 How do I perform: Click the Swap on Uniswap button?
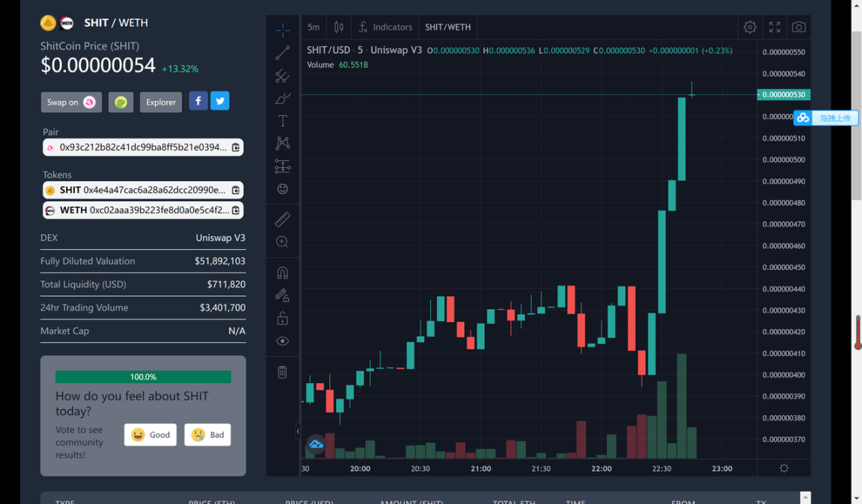72,102
